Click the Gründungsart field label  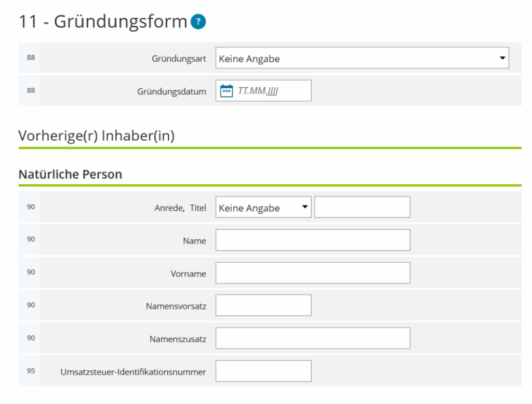[x=179, y=59]
